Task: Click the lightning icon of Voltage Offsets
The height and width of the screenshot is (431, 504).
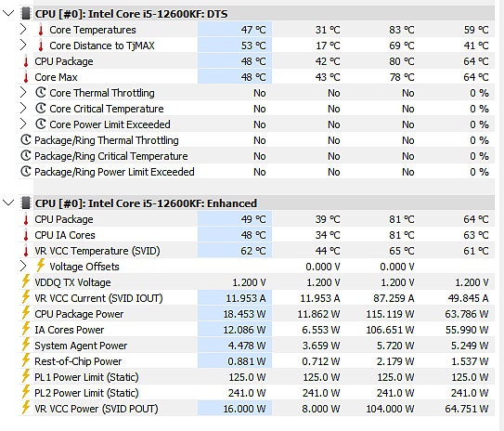Action: [41, 266]
